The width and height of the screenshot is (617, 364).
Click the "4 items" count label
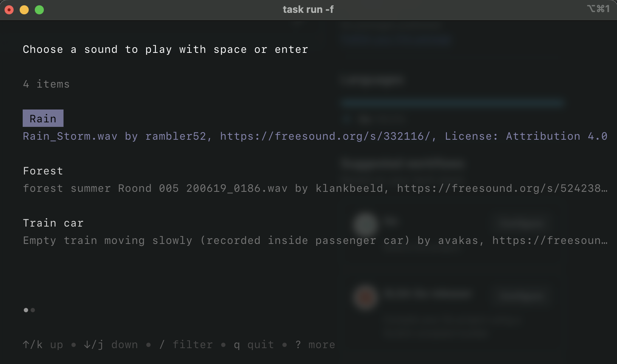pyautogui.click(x=46, y=84)
